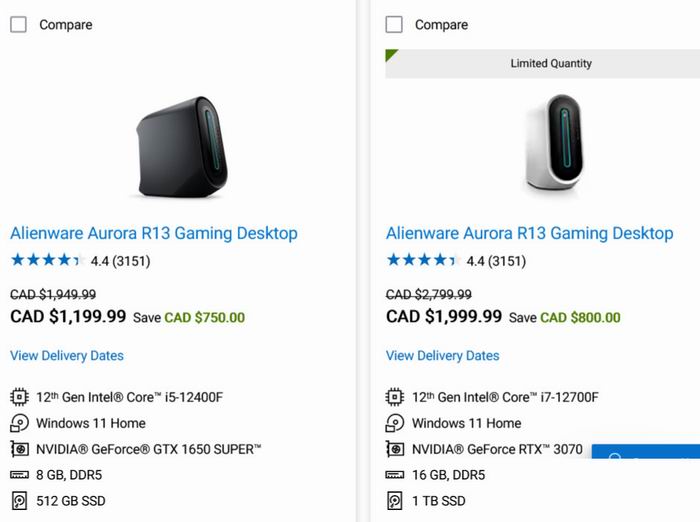This screenshot has height=522, width=700.
Task: View Delivery Dates for the CAD $1,199.99 desktop
Action: point(67,355)
